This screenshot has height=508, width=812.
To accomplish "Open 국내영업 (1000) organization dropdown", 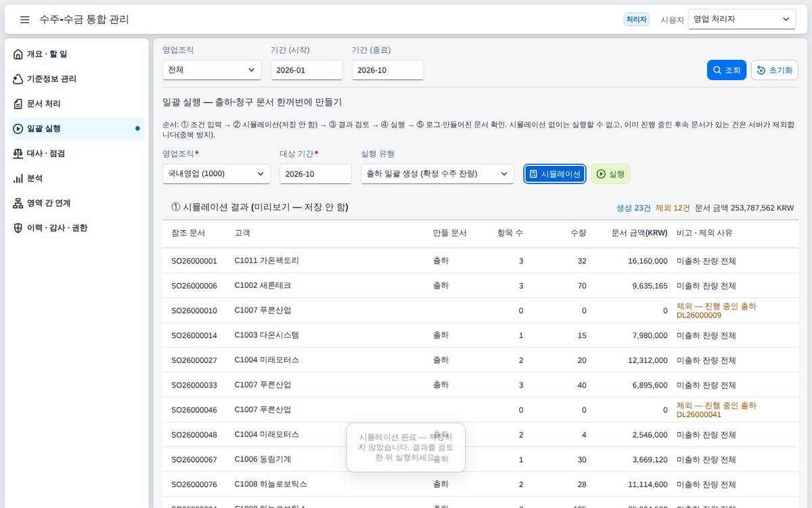I will point(217,173).
